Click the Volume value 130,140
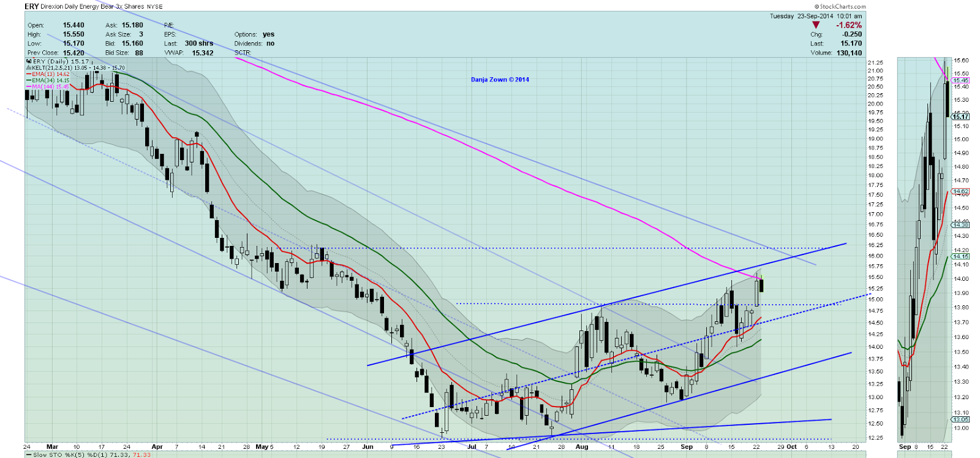Screen dimensions: 980x458 point(848,53)
